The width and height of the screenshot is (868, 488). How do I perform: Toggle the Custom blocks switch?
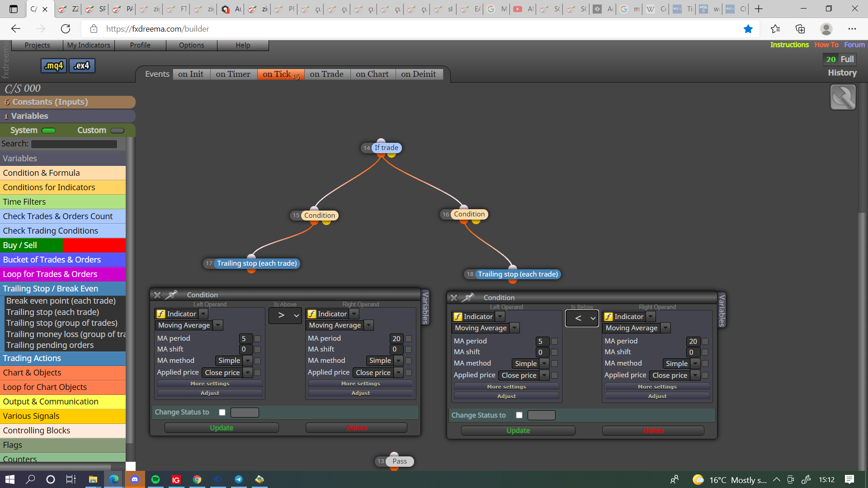(x=118, y=131)
